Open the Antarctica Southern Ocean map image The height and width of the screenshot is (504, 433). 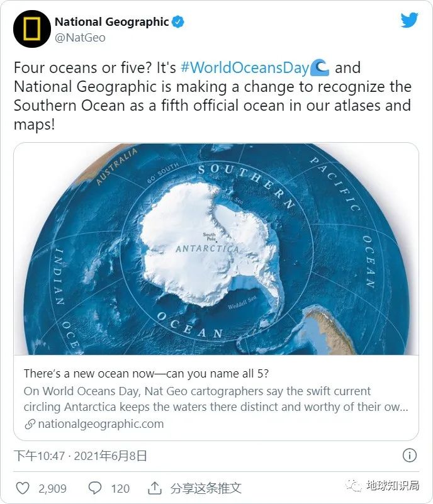[216, 249]
